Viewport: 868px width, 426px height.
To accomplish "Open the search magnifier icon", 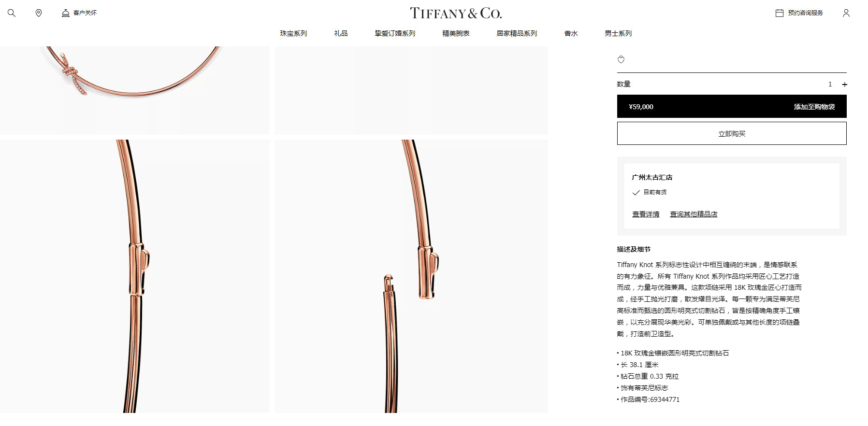I will point(12,13).
